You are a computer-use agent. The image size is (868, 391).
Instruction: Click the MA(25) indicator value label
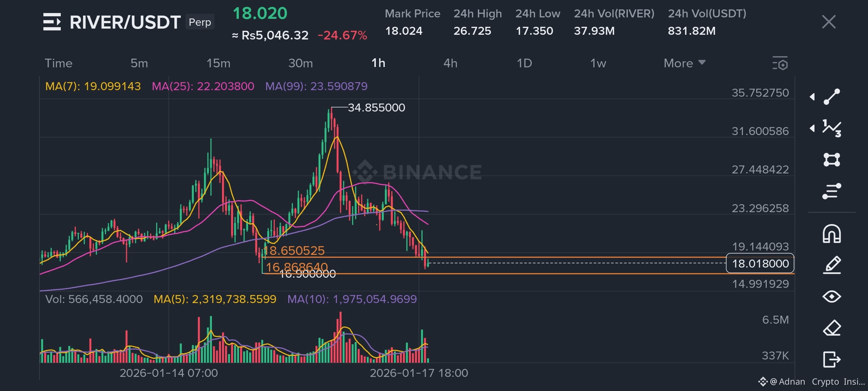(203, 86)
